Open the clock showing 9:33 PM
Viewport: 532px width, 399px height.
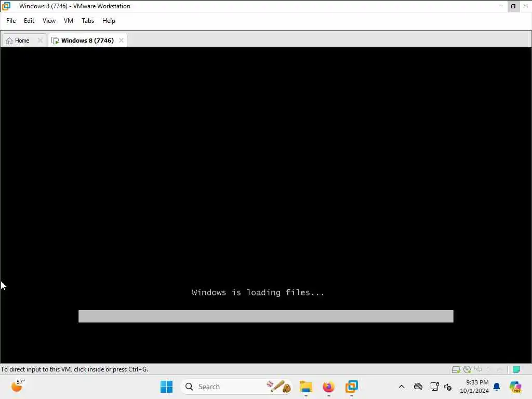pyautogui.click(x=474, y=387)
